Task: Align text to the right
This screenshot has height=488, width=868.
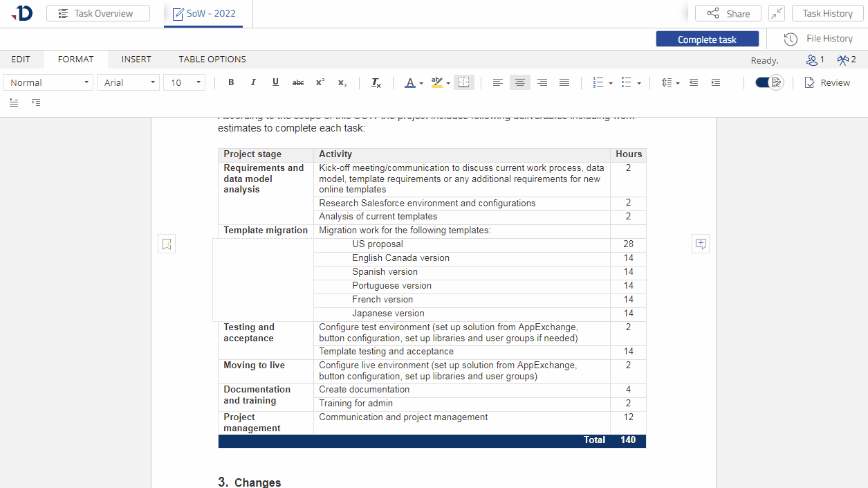Action: (542, 82)
